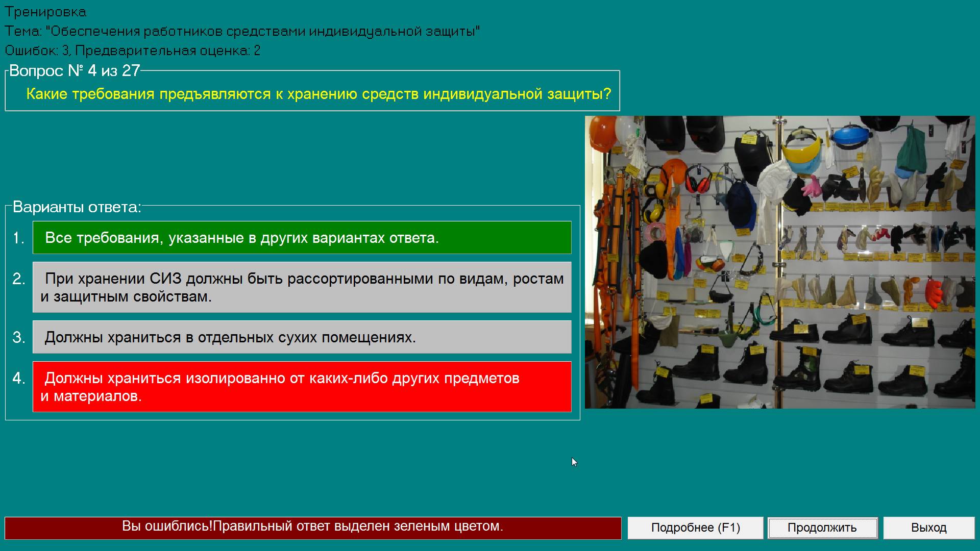Click Продолжить to continue training
Viewport: 980px width, 551px height.
[822, 527]
